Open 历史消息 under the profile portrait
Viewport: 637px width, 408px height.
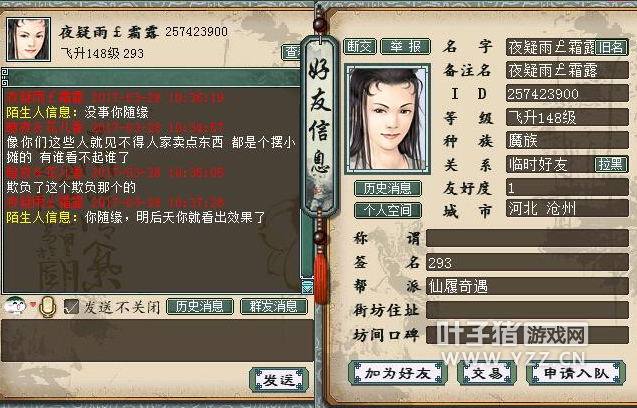(388, 188)
